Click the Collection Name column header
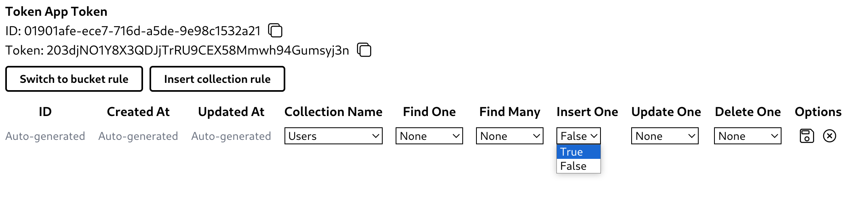The height and width of the screenshot is (211, 868). [x=333, y=112]
